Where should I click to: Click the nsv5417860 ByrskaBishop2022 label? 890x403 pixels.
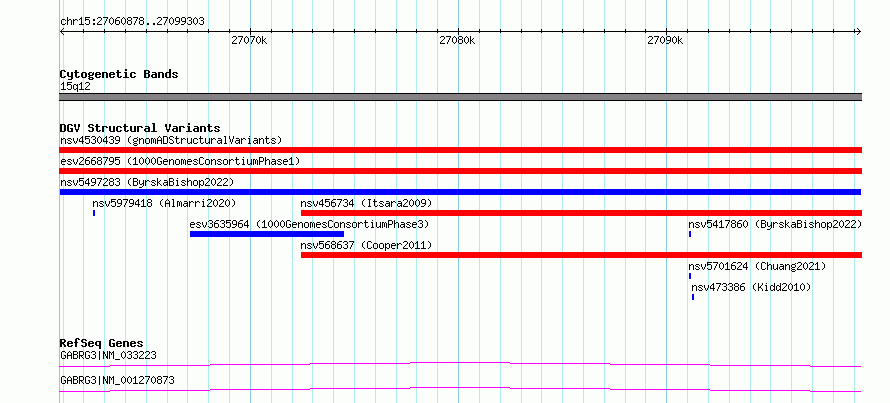(775, 224)
